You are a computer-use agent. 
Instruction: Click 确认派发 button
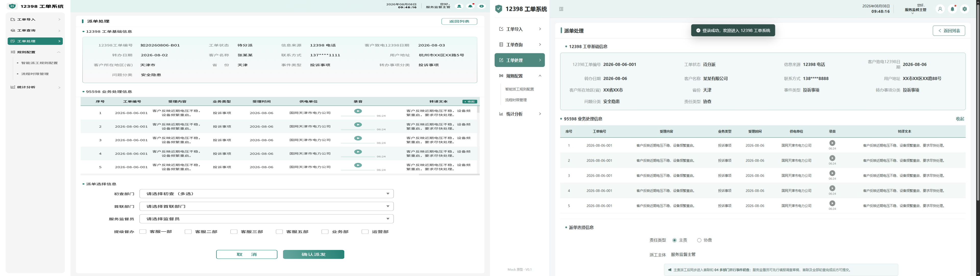pyautogui.click(x=313, y=254)
